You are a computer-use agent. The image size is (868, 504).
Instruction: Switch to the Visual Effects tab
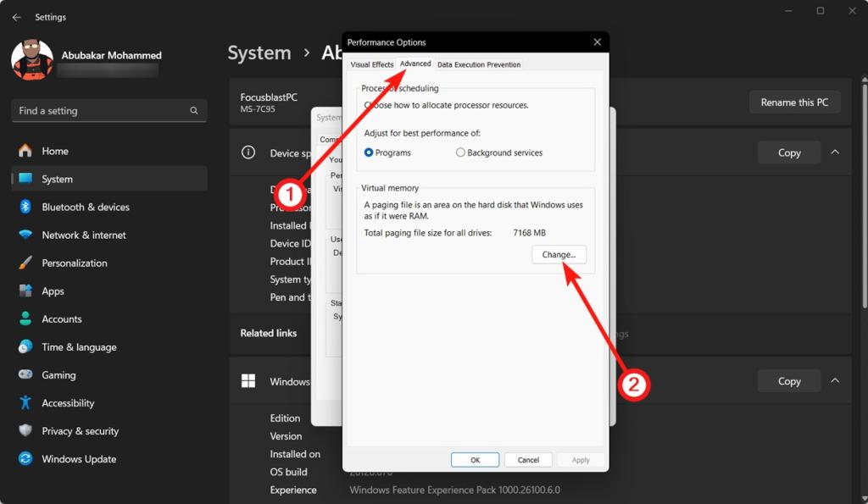[x=371, y=64]
